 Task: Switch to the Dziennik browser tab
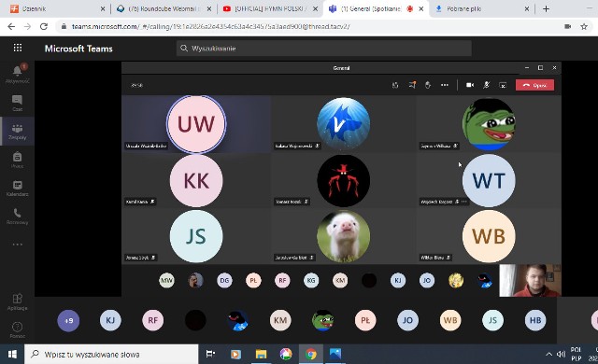(57, 8)
